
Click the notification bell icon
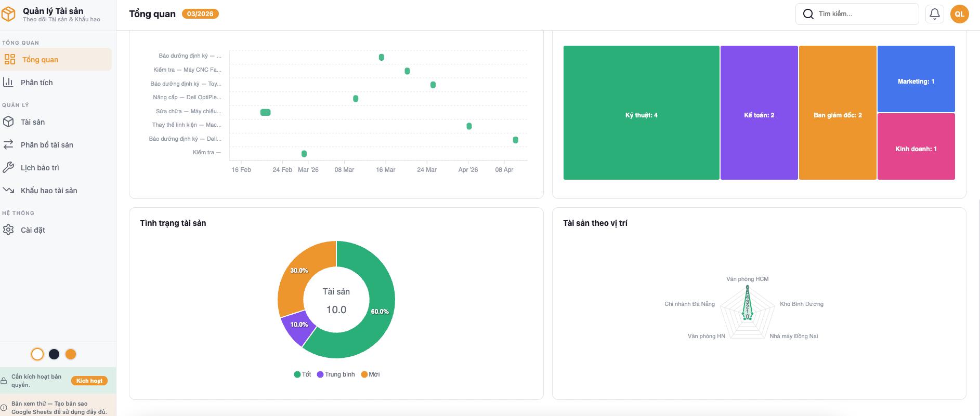(x=934, y=14)
